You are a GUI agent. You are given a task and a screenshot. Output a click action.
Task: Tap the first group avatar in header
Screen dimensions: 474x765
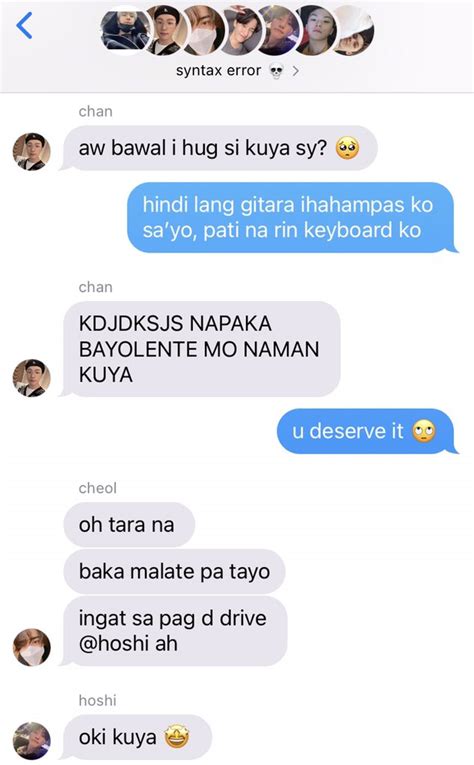pos(126,30)
